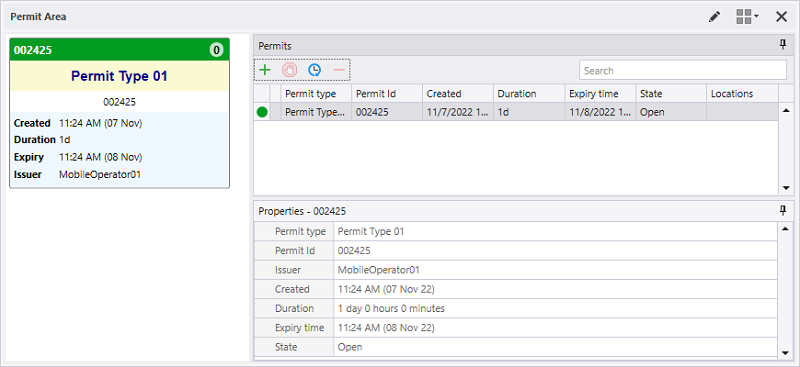Click green status dot in permit row
Screen dimensions: 800x367
(x=262, y=112)
